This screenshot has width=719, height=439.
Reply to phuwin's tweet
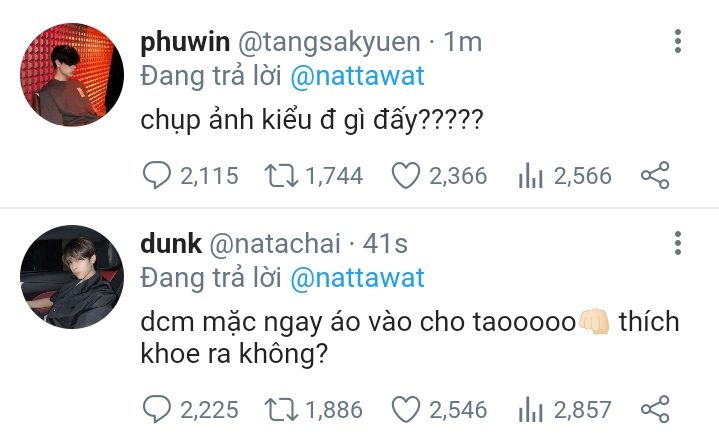157,176
